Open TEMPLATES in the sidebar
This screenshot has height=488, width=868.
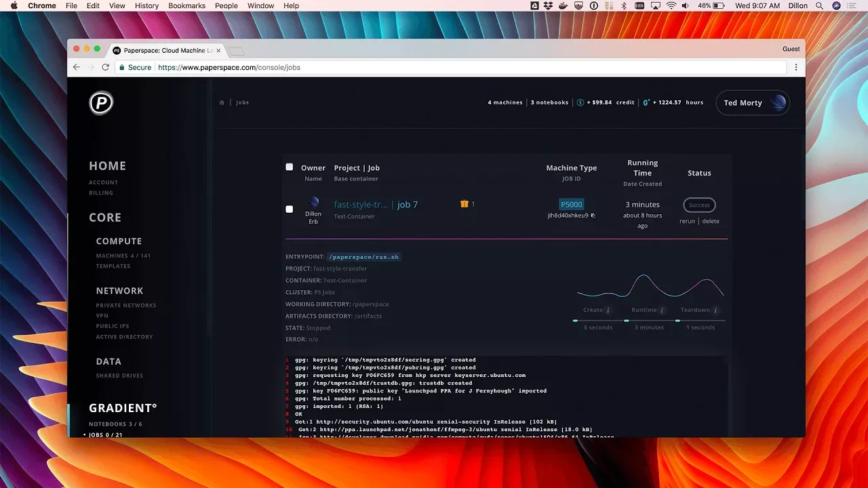(x=113, y=266)
